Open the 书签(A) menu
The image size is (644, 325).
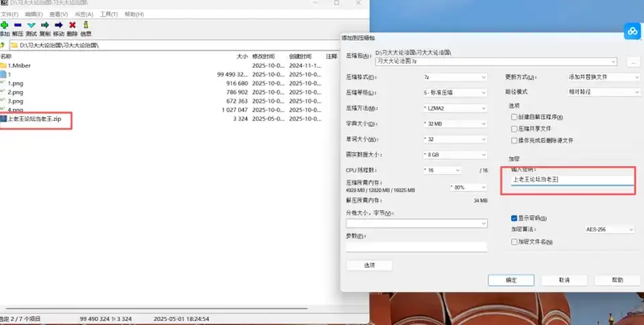[83, 14]
